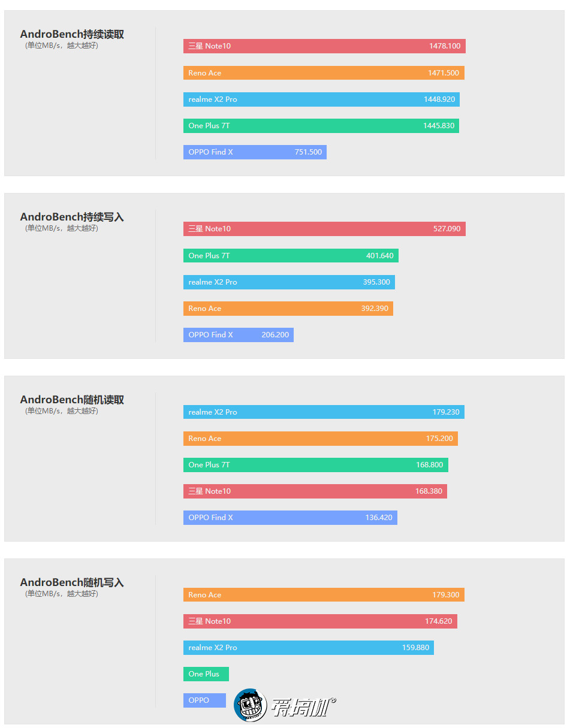Click the short blue OPPO bar
This screenshot has width=570, height=728.
pyautogui.click(x=204, y=700)
